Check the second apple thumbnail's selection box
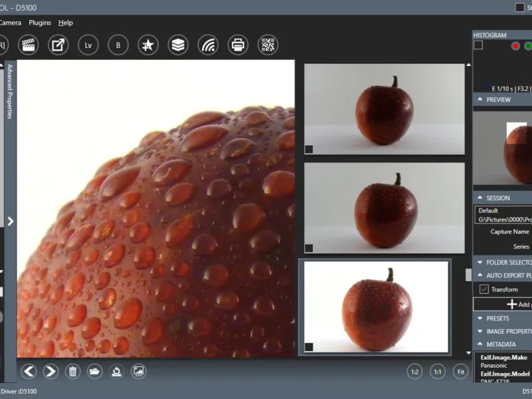 pyautogui.click(x=309, y=248)
